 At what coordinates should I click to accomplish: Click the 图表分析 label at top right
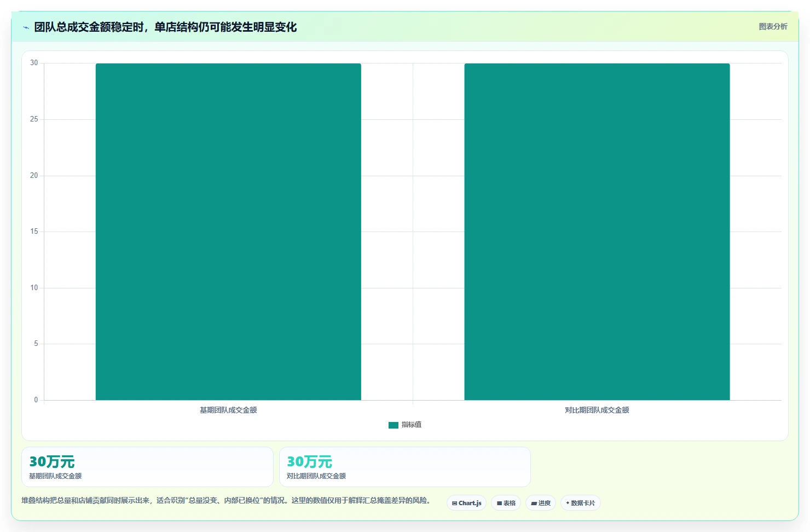[773, 27]
